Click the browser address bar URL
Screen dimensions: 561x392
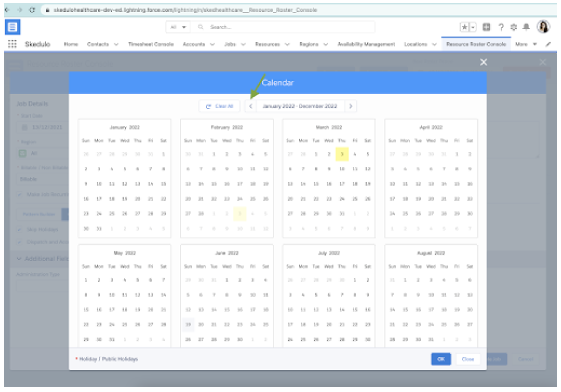pyautogui.click(x=185, y=10)
